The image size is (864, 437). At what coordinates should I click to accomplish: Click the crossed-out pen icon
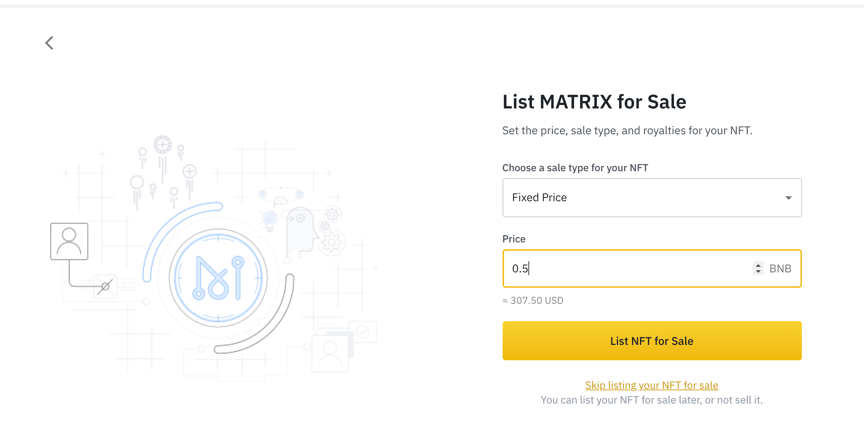104,287
